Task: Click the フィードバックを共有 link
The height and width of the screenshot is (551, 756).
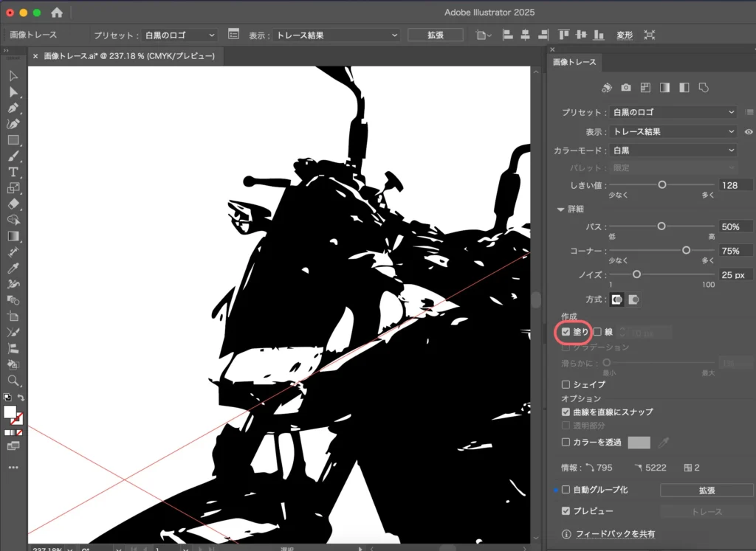Action: [x=615, y=534]
